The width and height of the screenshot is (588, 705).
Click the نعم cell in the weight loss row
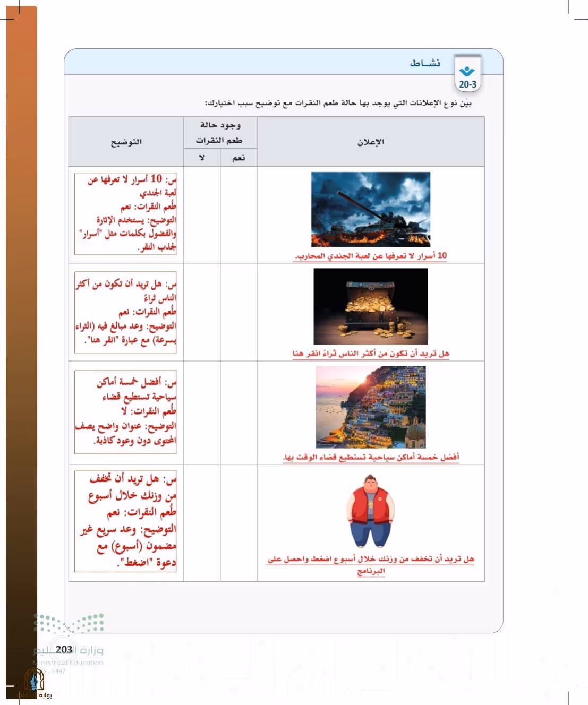[x=238, y=523]
